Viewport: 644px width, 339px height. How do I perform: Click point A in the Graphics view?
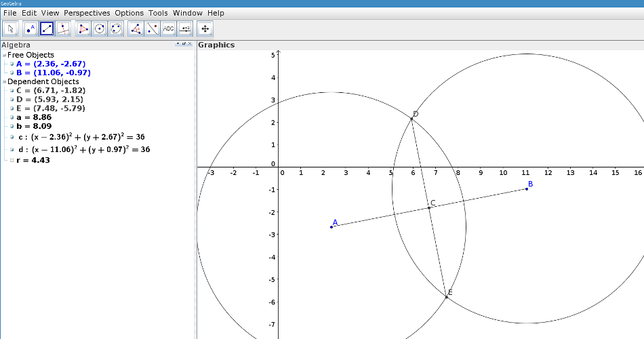331,227
